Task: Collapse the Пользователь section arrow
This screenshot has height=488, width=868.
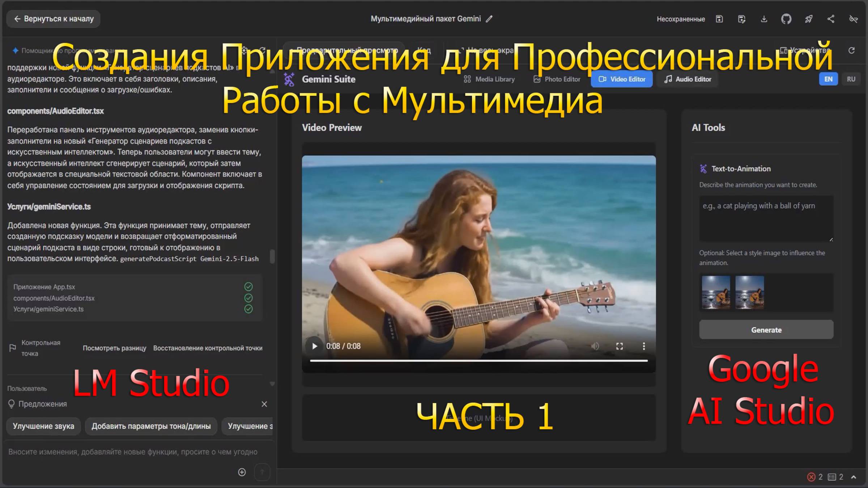Action: pyautogui.click(x=272, y=384)
